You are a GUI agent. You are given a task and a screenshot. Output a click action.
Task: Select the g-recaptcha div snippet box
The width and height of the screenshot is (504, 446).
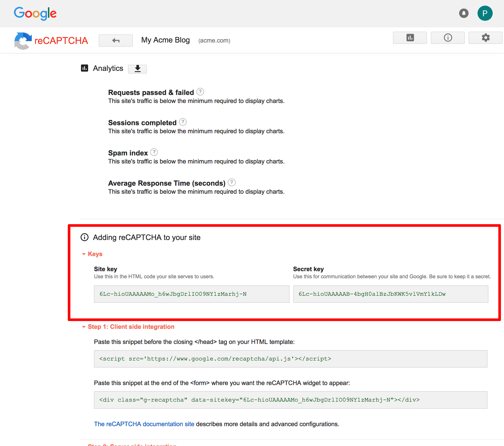coord(290,400)
